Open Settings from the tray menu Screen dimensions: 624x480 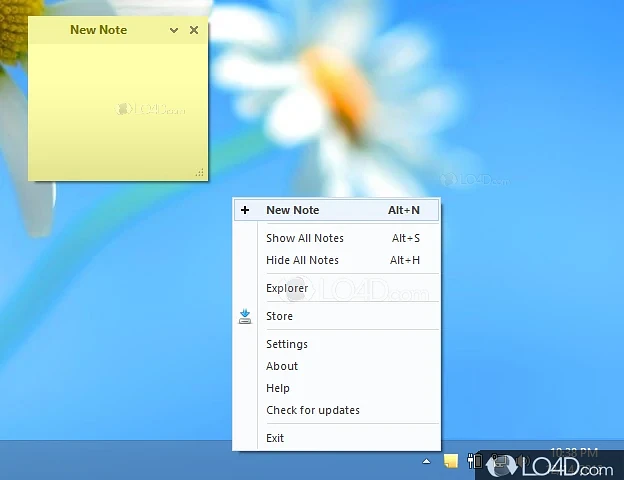287,344
